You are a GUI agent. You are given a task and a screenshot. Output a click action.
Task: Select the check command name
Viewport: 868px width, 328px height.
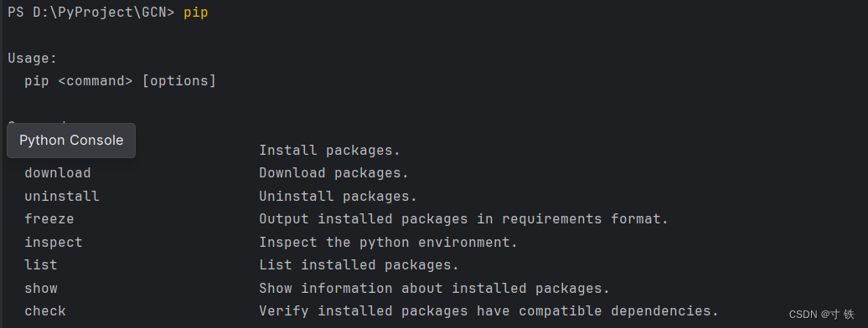45,311
